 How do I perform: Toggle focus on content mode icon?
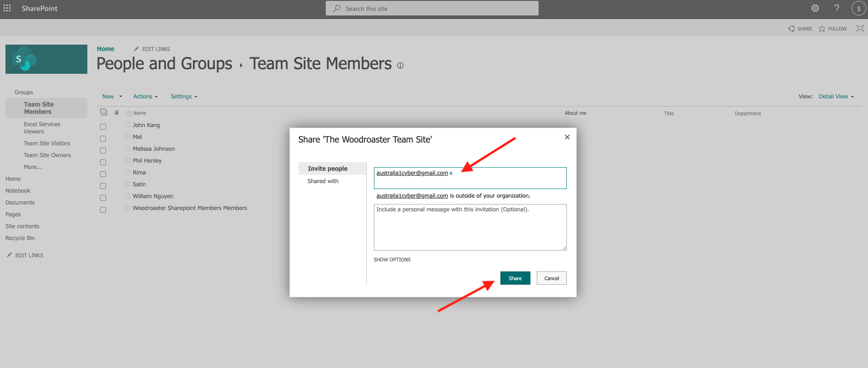point(860,28)
